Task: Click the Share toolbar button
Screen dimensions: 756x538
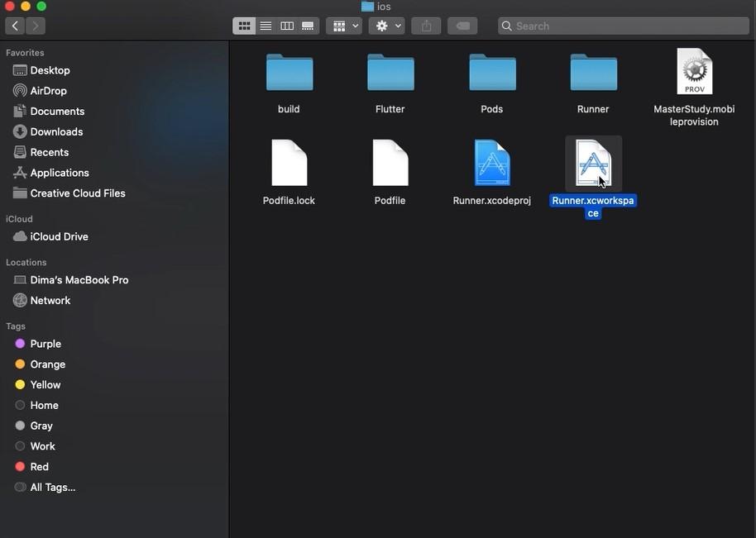Action: [426, 26]
